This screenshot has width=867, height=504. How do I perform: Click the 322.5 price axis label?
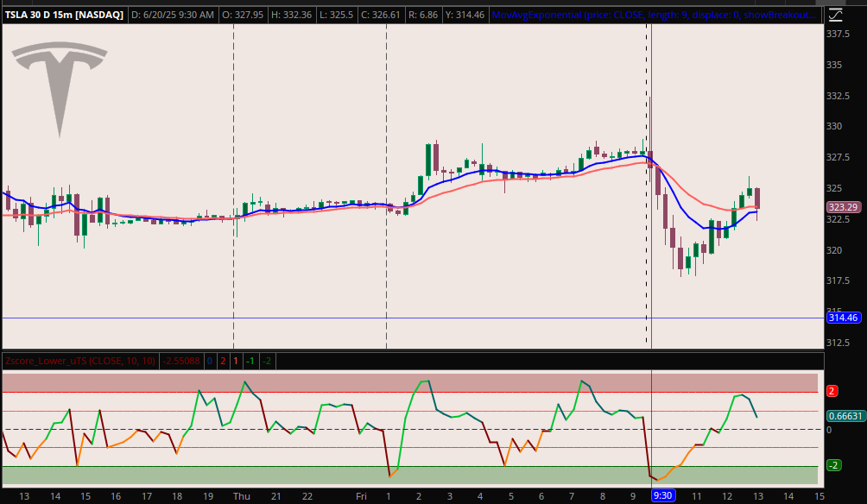click(x=838, y=219)
